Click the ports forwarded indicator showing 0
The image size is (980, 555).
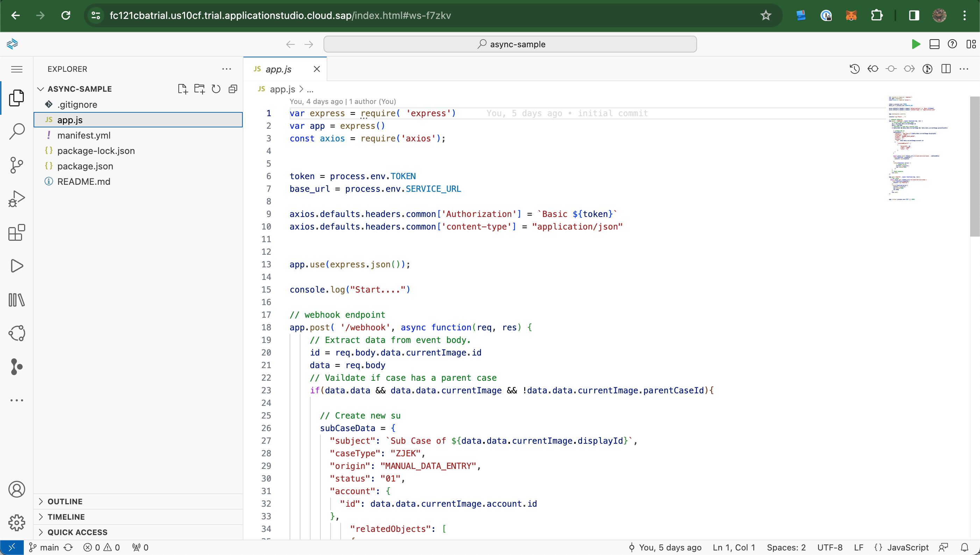140,547
